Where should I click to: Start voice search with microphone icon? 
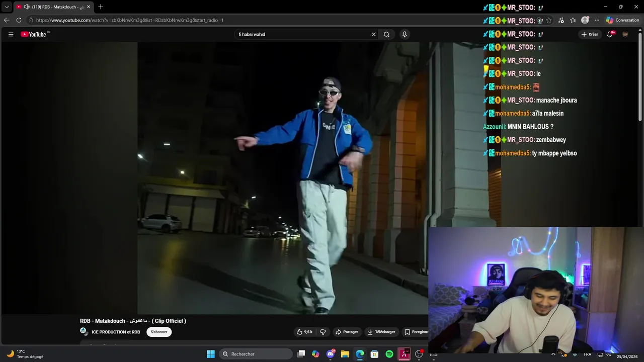pyautogui.click(x=405, y=34)
